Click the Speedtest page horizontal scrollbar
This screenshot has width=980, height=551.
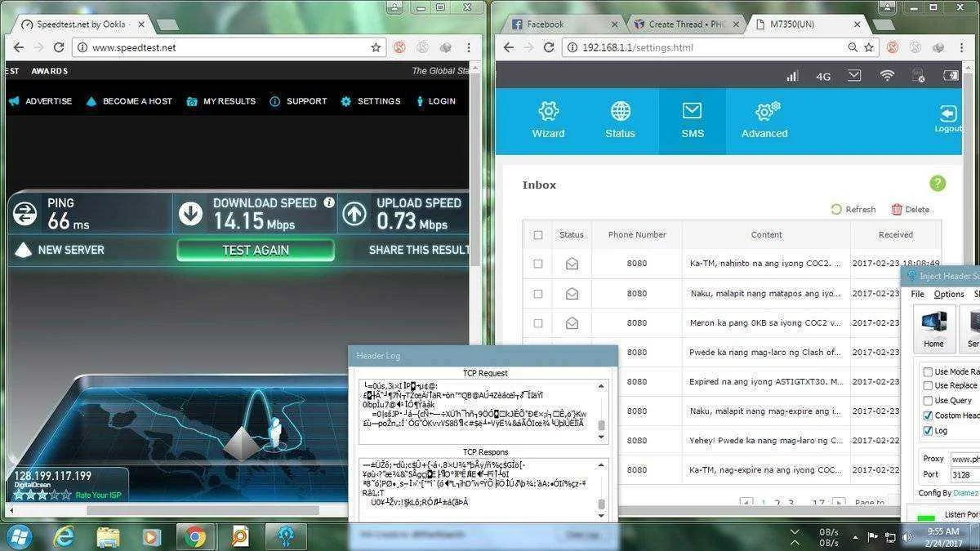[x=203, y=510]
